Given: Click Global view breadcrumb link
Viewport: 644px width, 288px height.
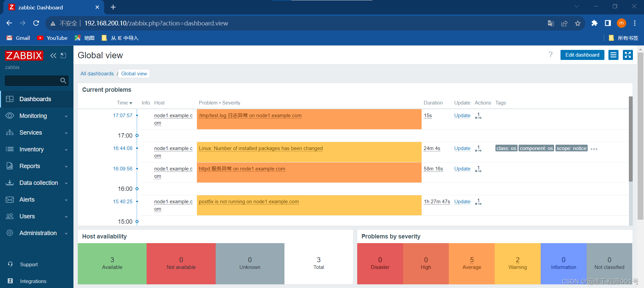Looking at the screenshot, I should [134, 74].
